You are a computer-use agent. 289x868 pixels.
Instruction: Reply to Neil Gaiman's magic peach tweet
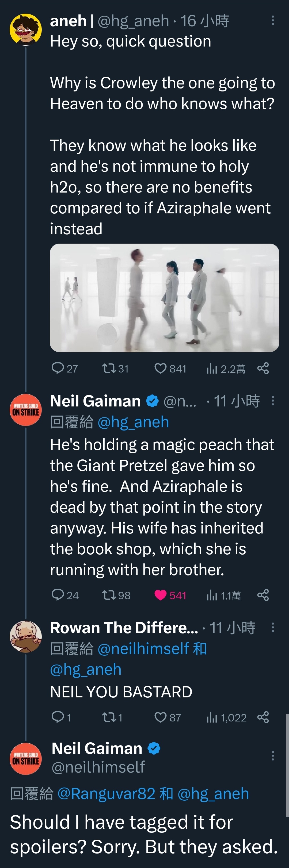pos(58,595)
